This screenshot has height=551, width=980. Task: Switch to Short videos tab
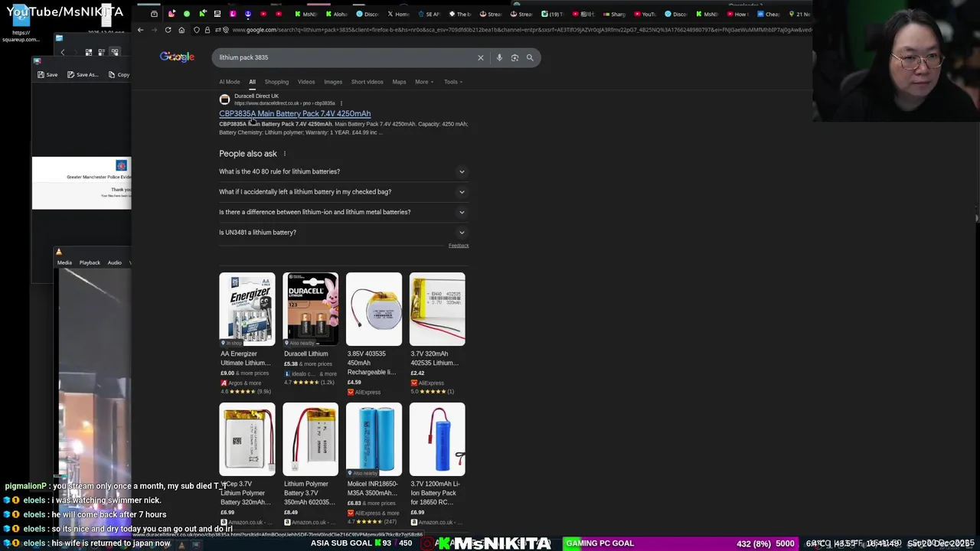coord(367,82)
